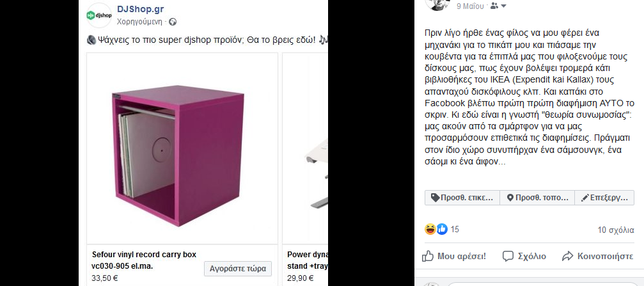Click the friends audience icon near date
Image resolution: width=644 pixels, height=286 pixels.
click(494, 6)
